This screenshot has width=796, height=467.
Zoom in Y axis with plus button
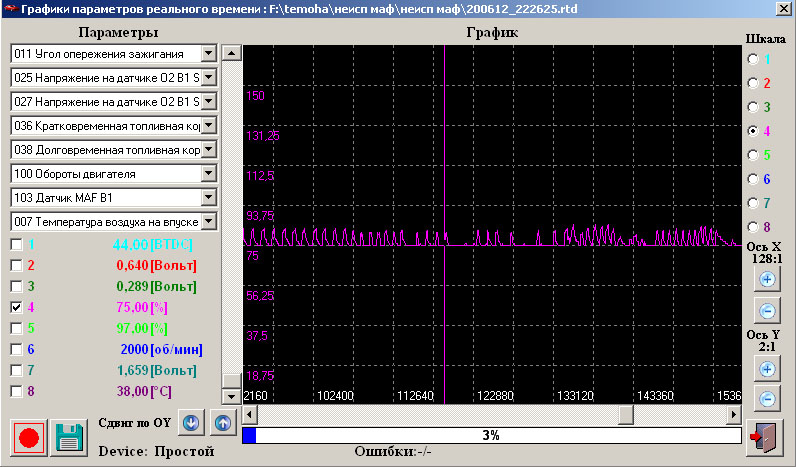pos(767,368)
